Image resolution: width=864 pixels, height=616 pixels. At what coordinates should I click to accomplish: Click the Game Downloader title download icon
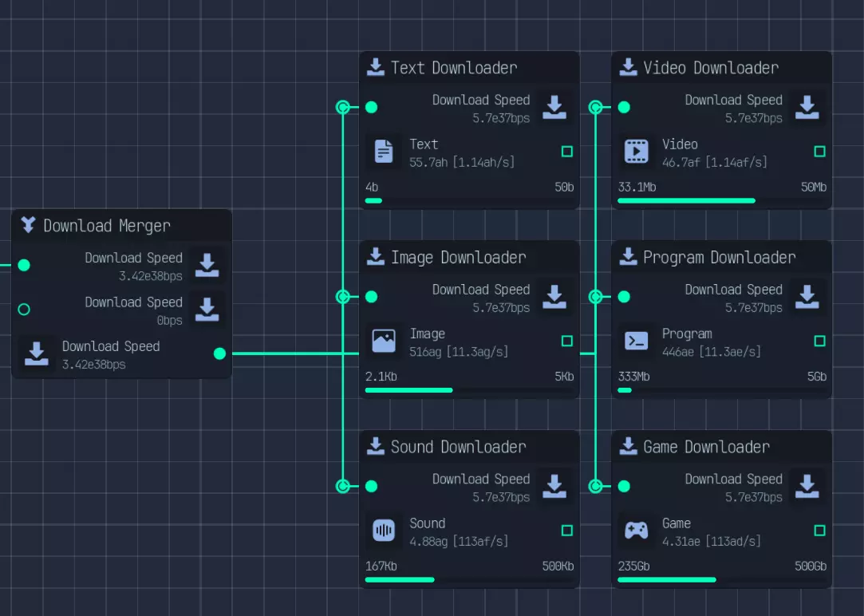click(x=628, y=446)
